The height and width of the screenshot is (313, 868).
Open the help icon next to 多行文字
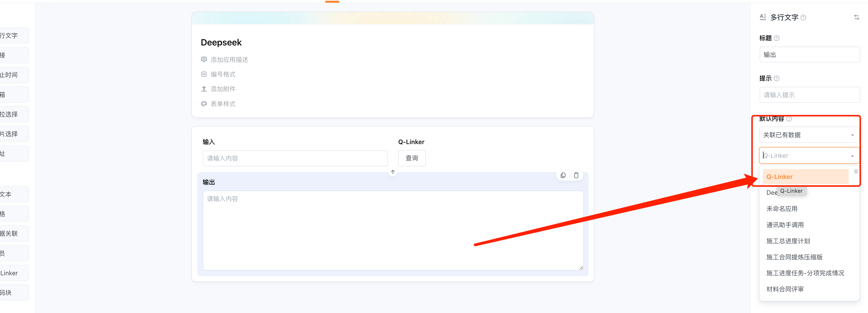pos(803,18)
